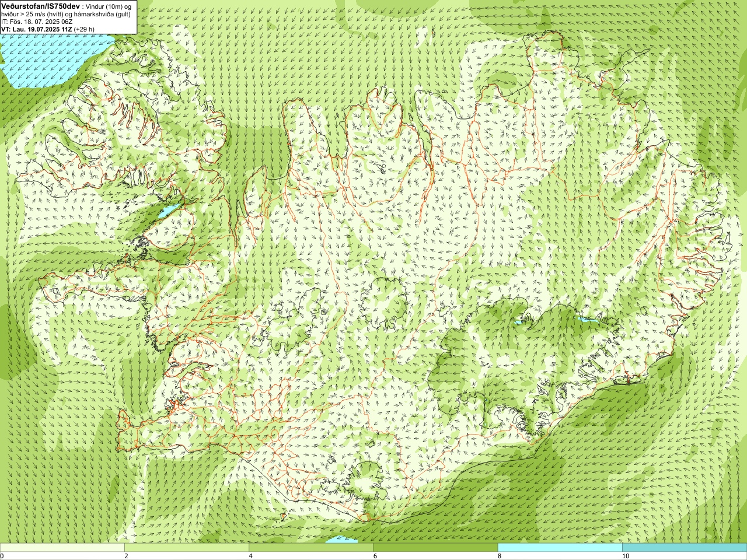Select the pale yellow 0–2 color scale segment
This screenshot has height=560, width=747.
point(62,548)
